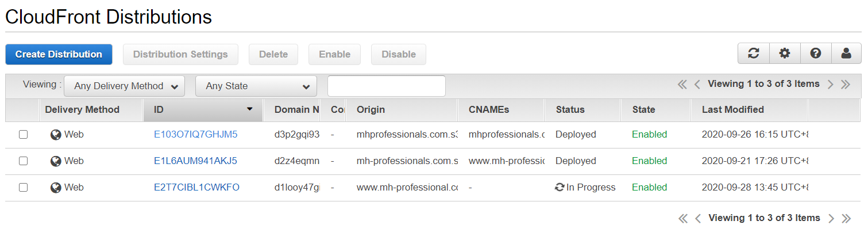Viewport: 868px width, 236px height.
Task: Open distribution link E103O7IQ7GHJM5
Action: coord(195,135)
